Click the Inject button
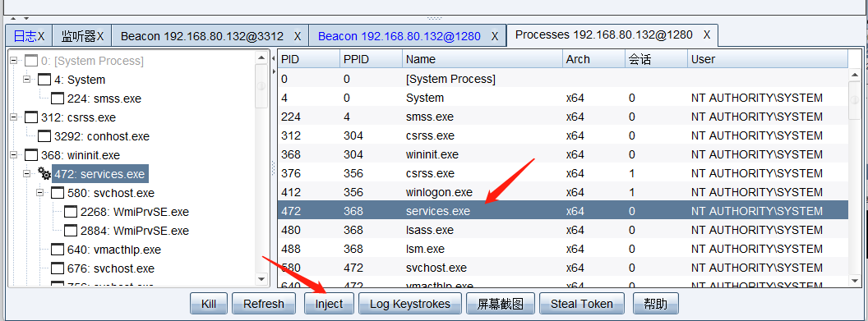The height and width of the screenshot is (321, 868). (x=329, y=304)
